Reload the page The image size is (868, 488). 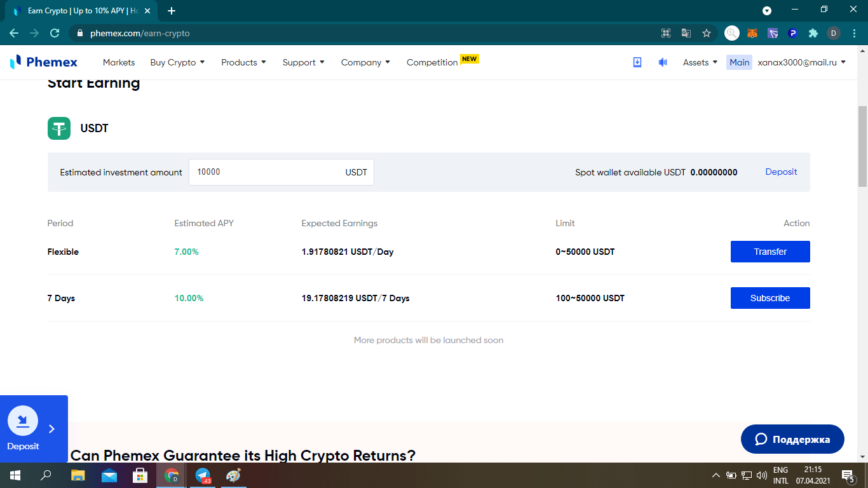(55, 33)
